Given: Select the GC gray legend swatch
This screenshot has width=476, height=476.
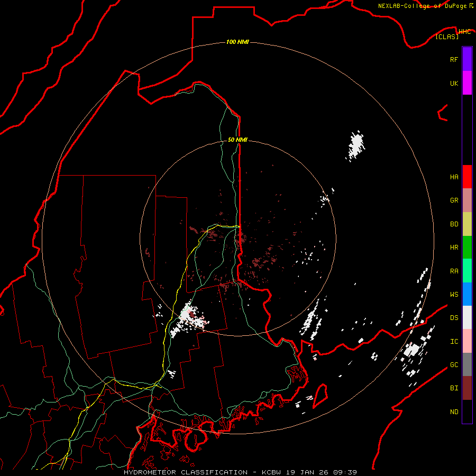Looking at the screenshot, I should tap(467, 364).
